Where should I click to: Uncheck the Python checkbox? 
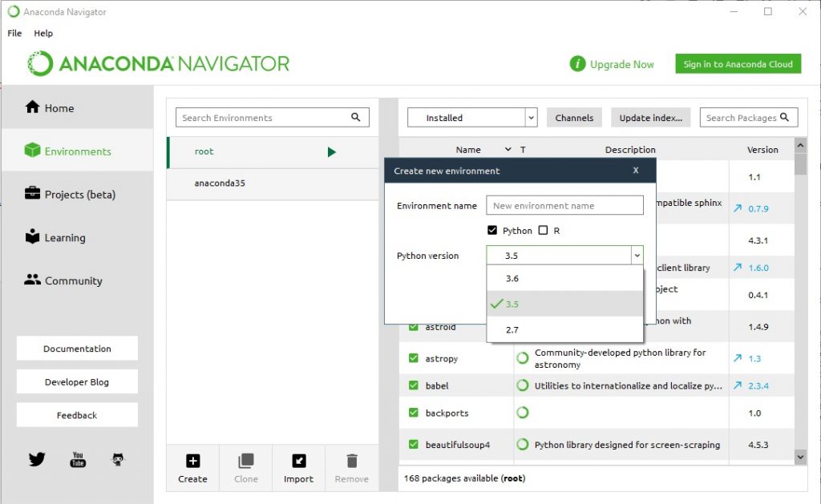click(x=492, y=231)
